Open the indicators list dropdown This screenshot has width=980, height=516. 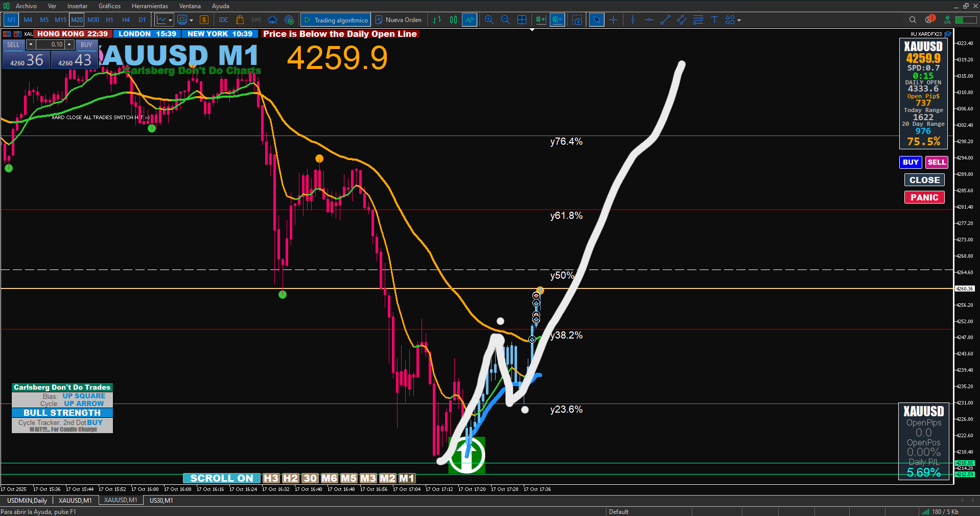(185, 20)
